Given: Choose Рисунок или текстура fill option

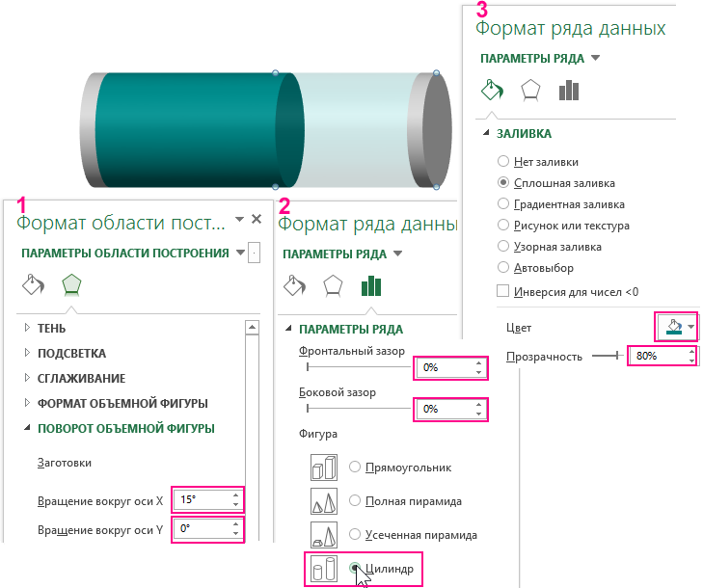Looking at the screenshot, I should coord(503,225).
